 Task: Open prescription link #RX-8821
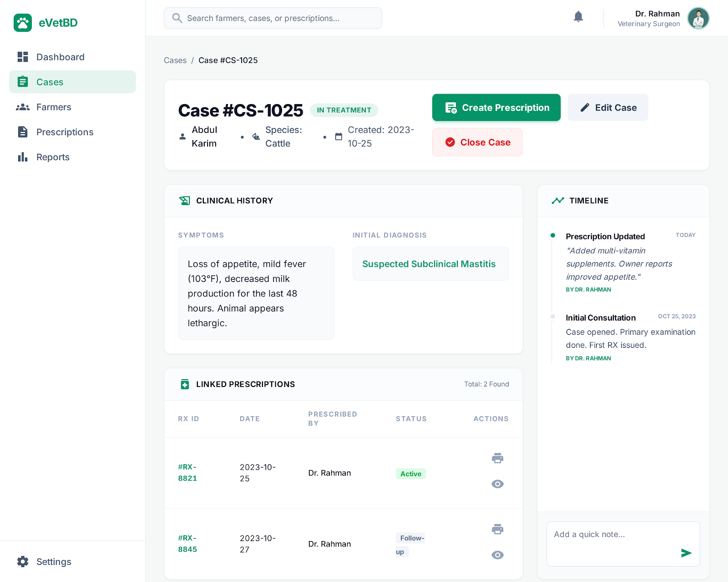point(187,472)
